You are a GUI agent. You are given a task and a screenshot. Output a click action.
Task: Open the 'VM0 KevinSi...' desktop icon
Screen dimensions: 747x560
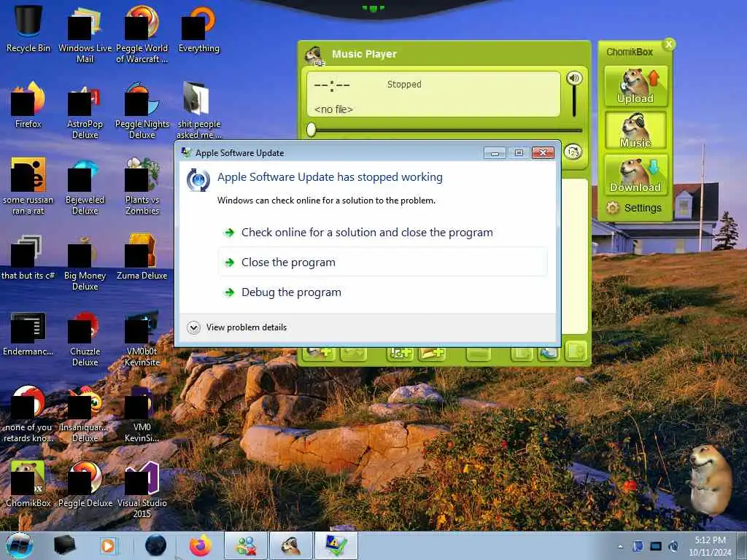pyautogui.click(x=142, y=414)
